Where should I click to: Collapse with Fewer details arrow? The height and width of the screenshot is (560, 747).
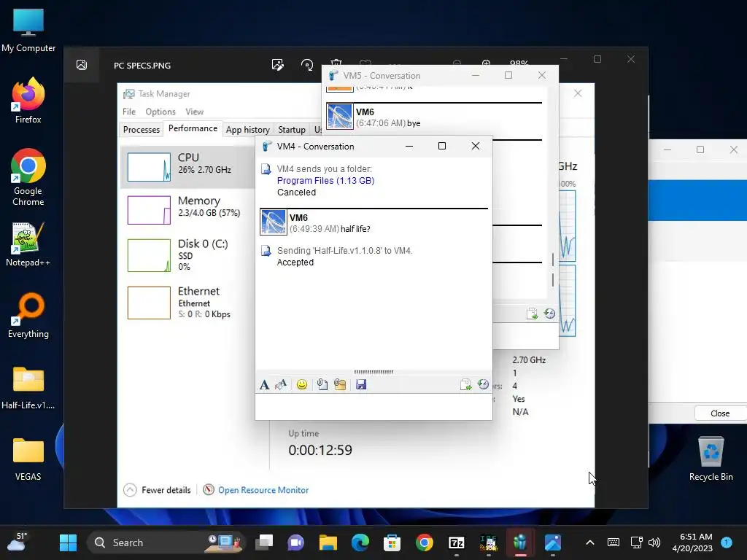(x=130, y=490)
